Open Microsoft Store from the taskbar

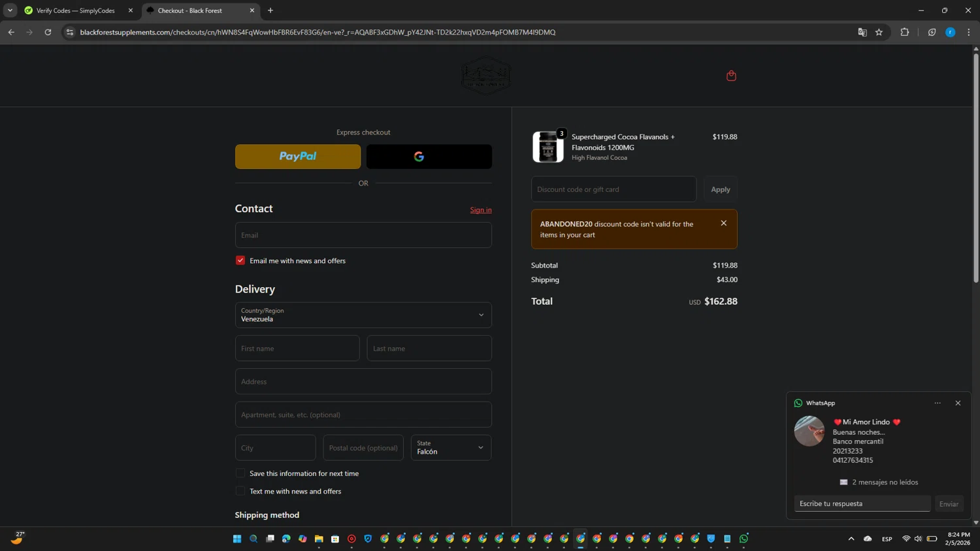[335, 539]
